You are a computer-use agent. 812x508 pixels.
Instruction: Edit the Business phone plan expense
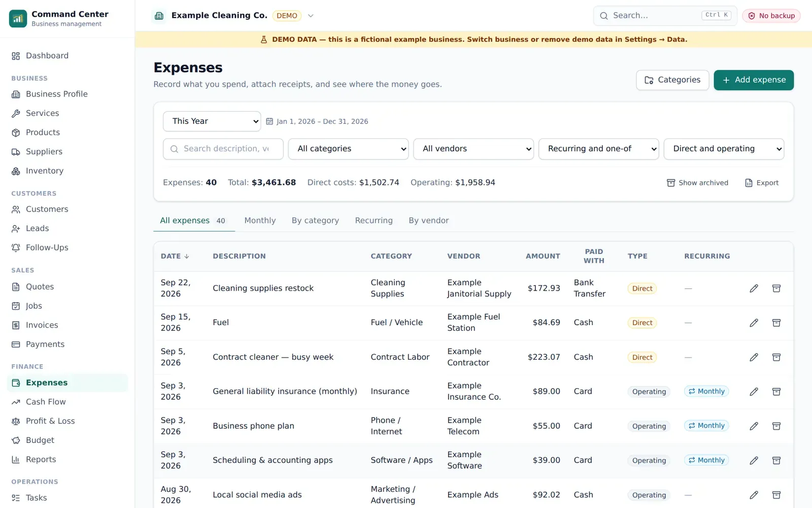(754, 426)
